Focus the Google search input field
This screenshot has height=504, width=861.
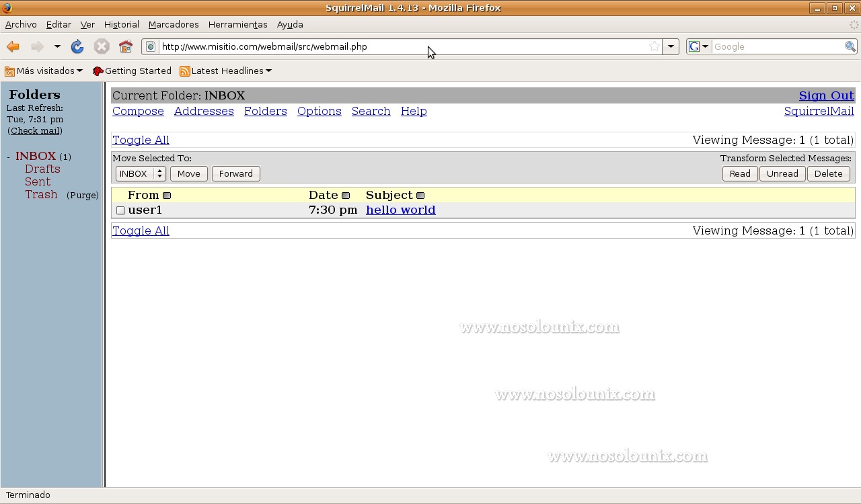coord(778,46)
